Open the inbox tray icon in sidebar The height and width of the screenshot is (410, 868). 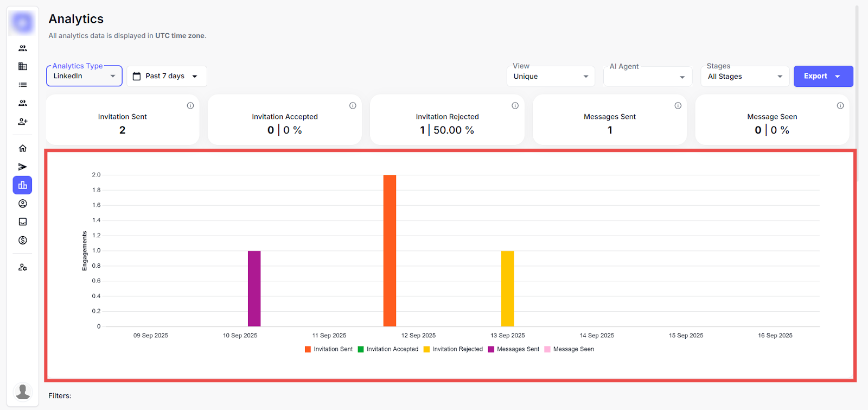coord(23,222)
